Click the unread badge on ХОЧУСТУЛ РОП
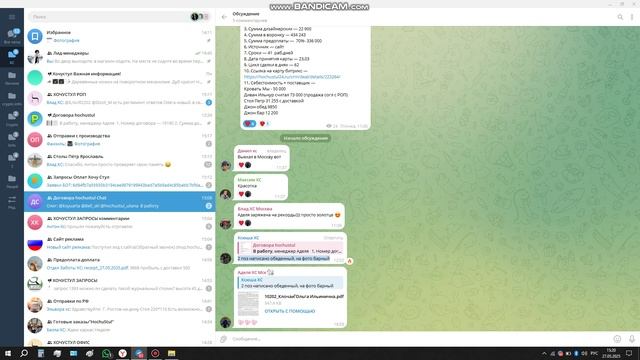Screen dimensions: 640x360 209,102
